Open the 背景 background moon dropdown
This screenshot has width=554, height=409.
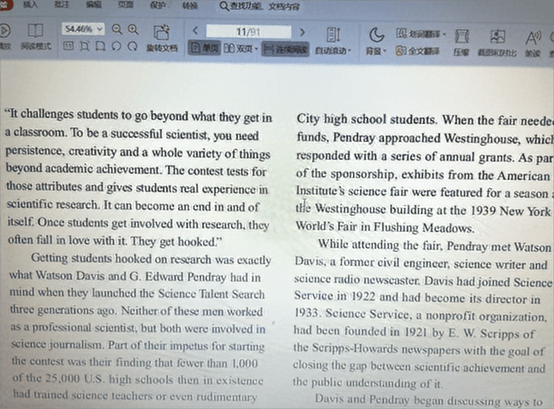pos(376,42)
